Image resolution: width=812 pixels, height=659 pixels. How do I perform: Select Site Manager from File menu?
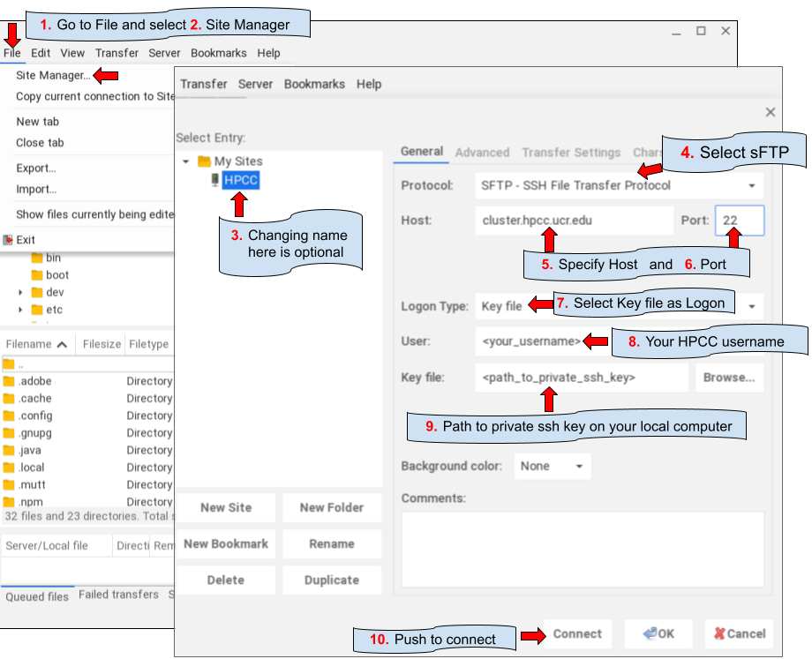[52, 76]
